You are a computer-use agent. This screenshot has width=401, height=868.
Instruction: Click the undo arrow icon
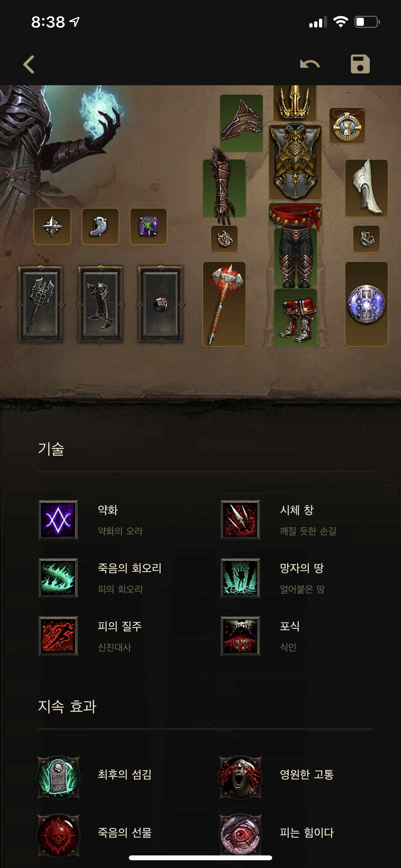coord(310,64)
